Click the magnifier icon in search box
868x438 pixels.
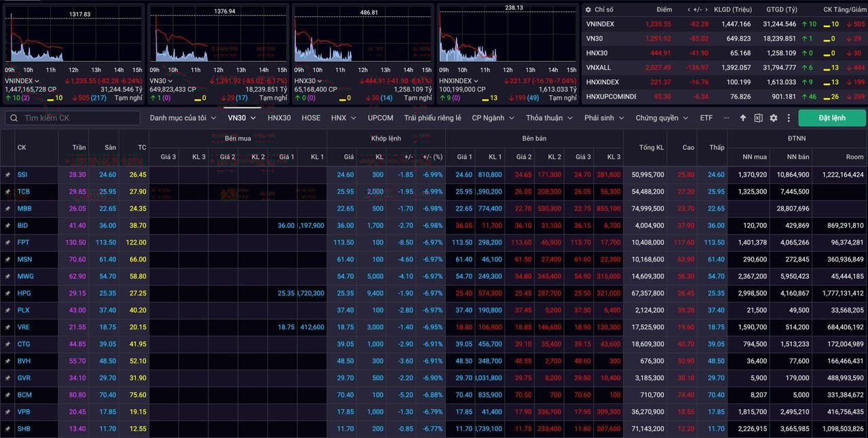click(x=14, y=118)
